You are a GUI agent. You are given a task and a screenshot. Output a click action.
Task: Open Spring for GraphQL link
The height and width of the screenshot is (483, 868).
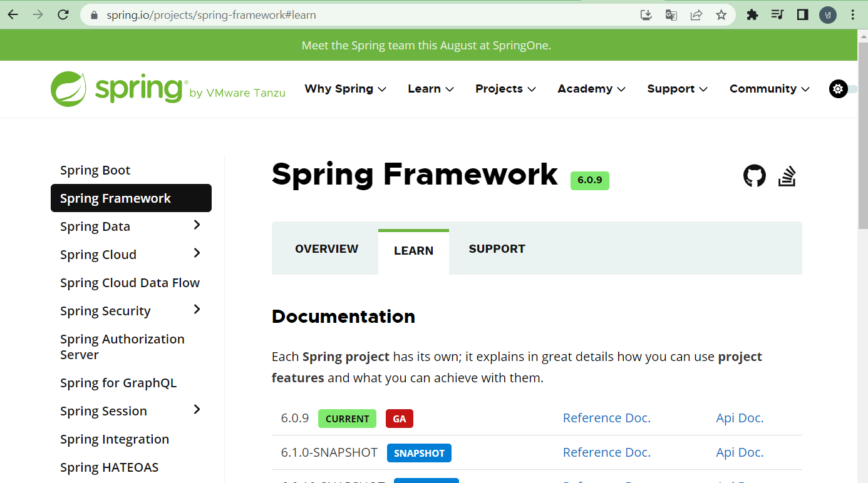(118, 383)
